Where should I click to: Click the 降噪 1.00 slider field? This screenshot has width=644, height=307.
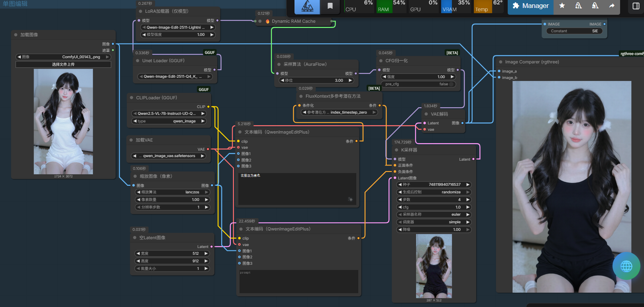click(x=434, y=230)
